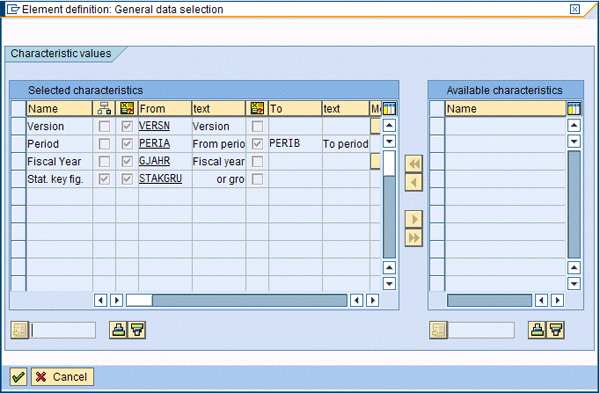Open the Characteristic values tab
This screenshot has width=600, height=393.
[x=61, y=54]
